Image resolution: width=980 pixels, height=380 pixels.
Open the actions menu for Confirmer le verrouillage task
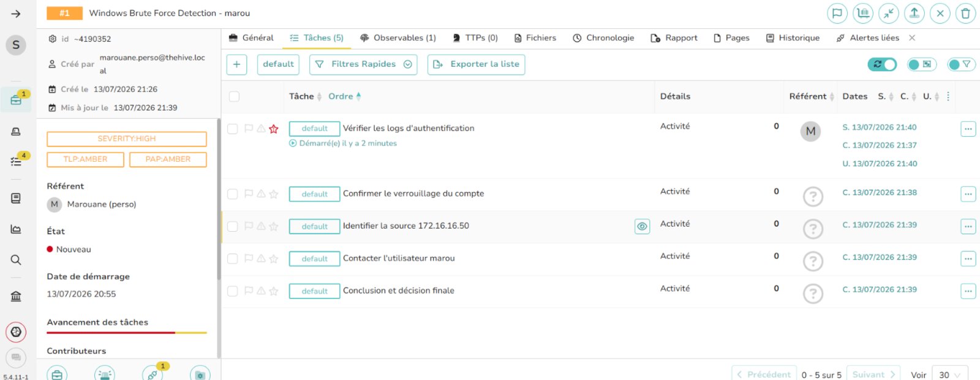(968, 194)
